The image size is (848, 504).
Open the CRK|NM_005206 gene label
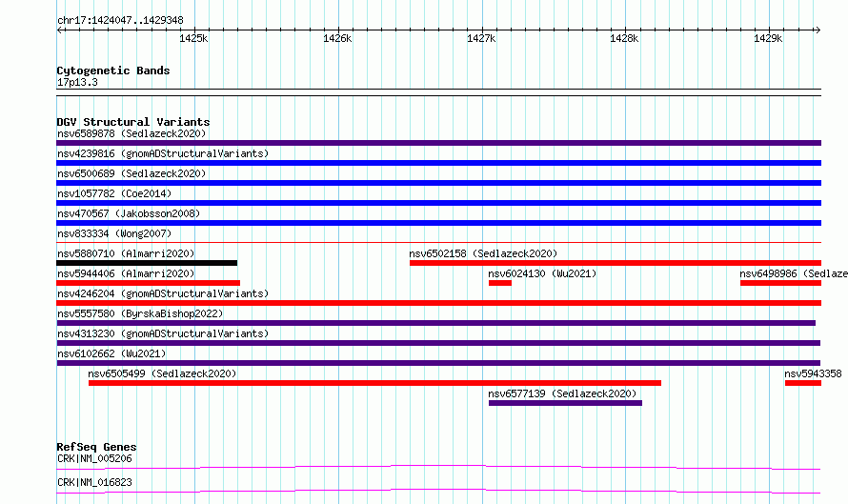tap(94, 458)
